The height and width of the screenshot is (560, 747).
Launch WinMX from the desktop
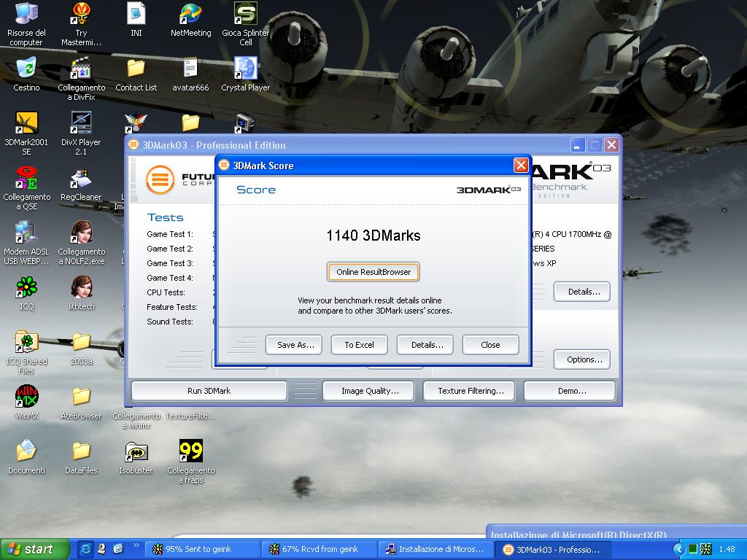(27, 402)
